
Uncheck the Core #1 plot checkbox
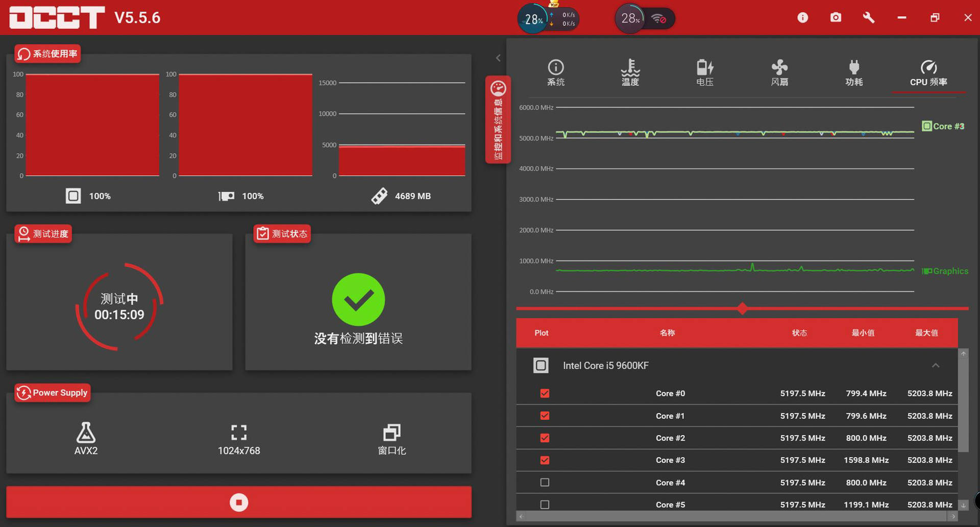[x=545, y=416]
